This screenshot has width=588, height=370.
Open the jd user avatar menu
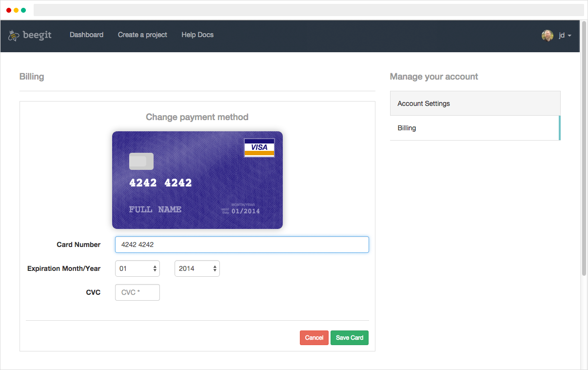(556, 35)
